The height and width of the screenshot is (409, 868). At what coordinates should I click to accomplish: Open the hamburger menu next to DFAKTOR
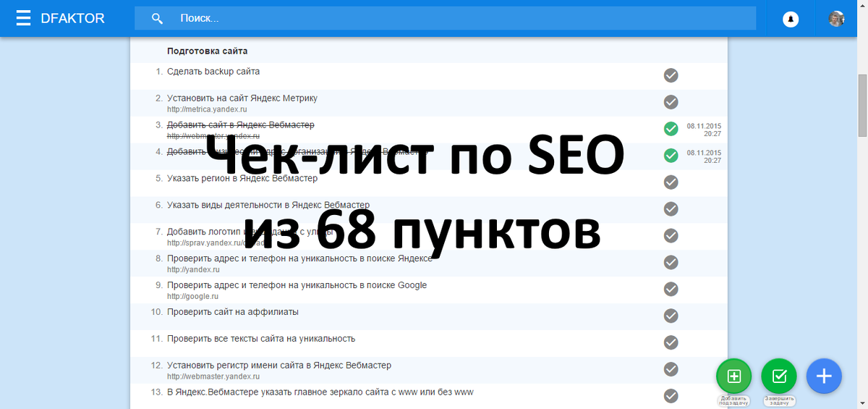click(23, 18)
